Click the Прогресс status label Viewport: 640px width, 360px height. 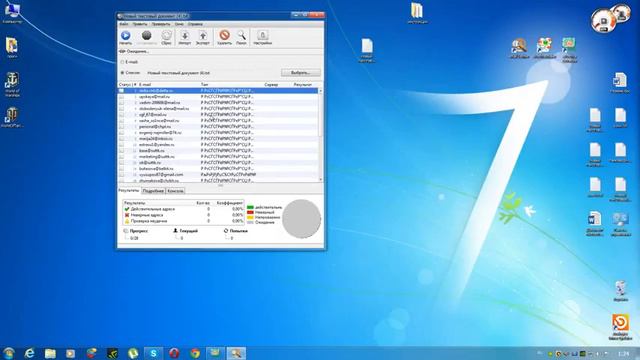(x=139, y=231)
